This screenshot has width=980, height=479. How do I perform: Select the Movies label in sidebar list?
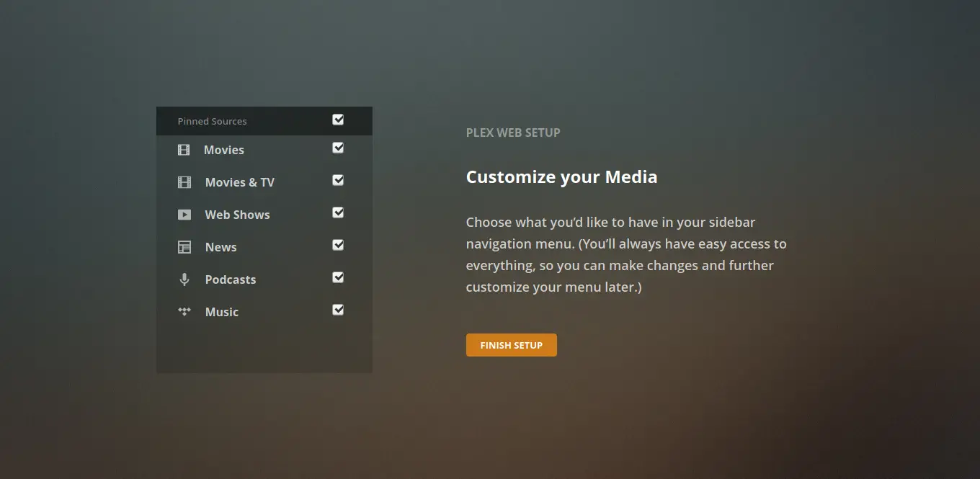pyautogui.click(x=224, y=150)
